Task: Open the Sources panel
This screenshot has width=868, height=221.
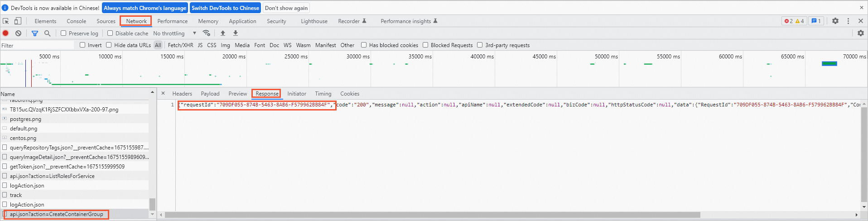Action: [x=106, y=21]
